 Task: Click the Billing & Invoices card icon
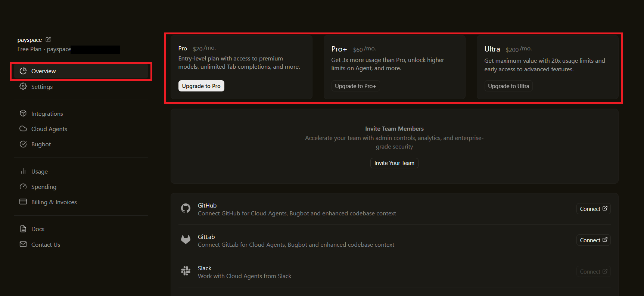(x=23, y=202)
